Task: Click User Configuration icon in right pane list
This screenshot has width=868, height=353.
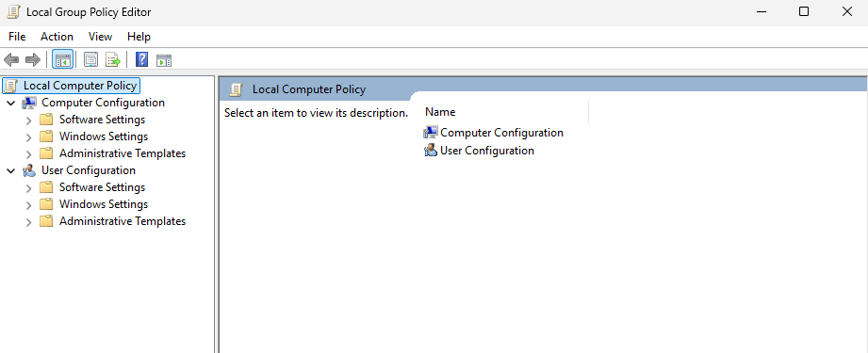Action: pos(431,151)
